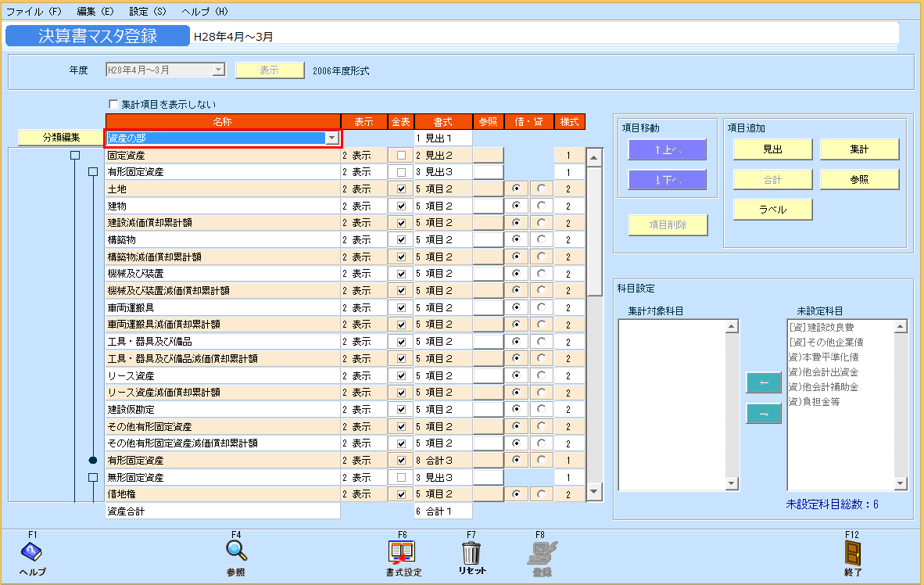Open the 設定 (S) menu

click(x=148, y=12)
